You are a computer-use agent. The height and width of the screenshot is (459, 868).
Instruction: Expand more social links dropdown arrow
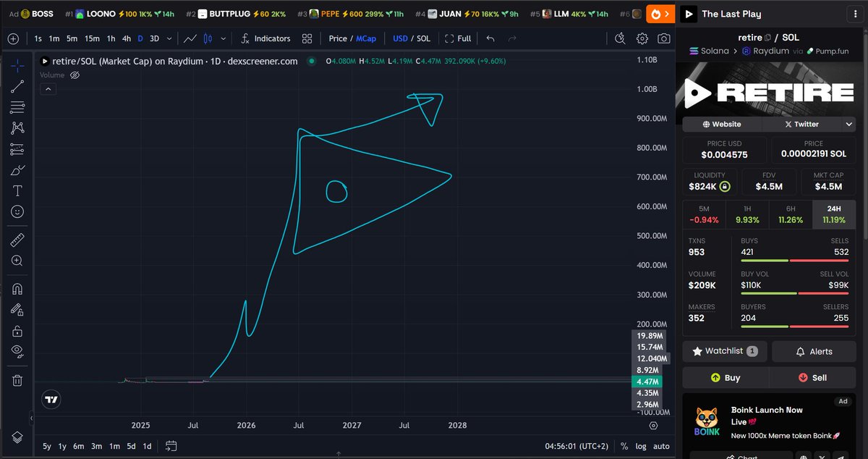pos(849,125)
